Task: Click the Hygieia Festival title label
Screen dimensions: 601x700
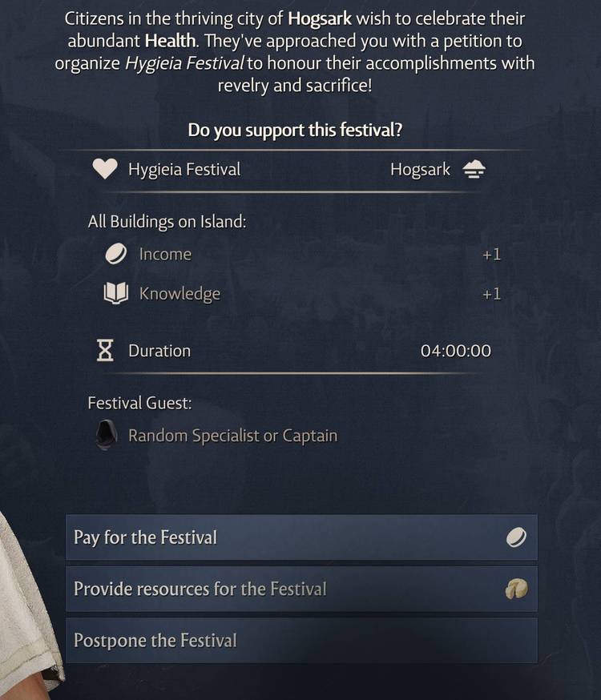Action: [183, 169]
